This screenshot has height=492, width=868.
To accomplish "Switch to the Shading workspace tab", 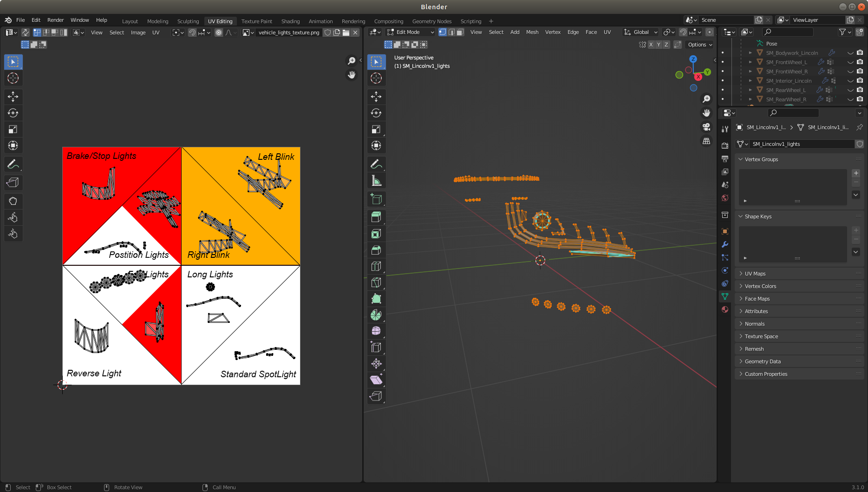I will 290,21.
